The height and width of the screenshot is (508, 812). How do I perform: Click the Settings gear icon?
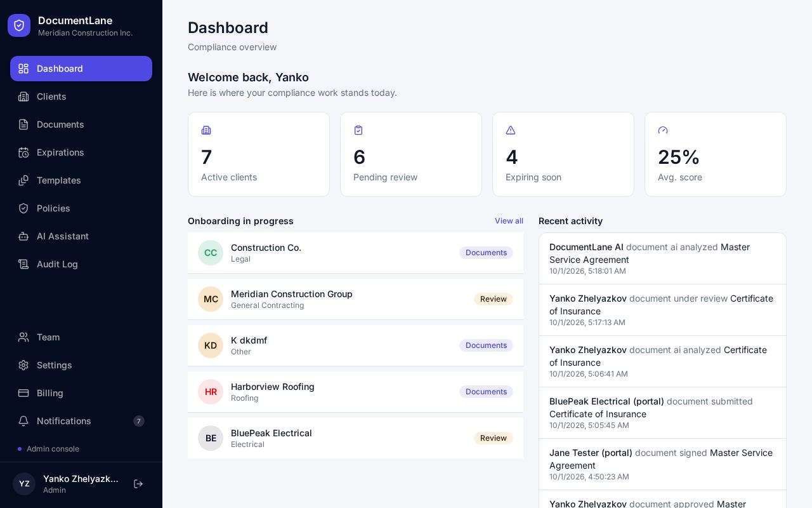click(23, 365)
